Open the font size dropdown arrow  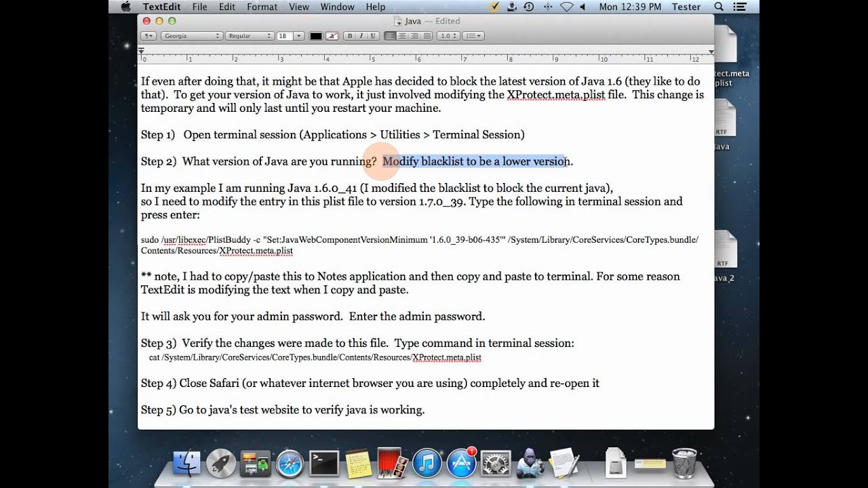point(298,36)
